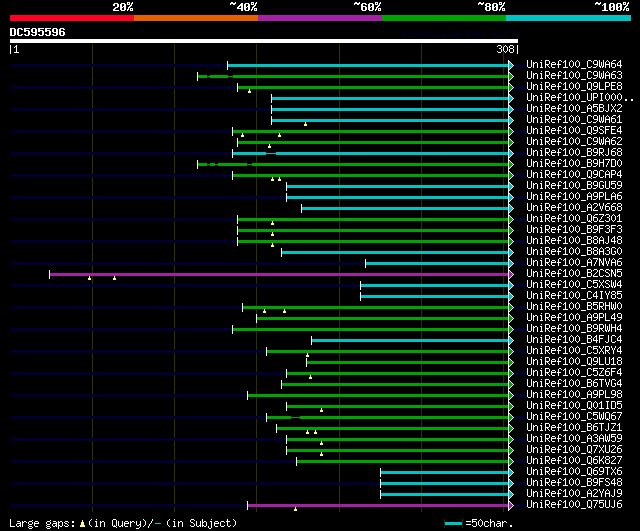Click the yellow gap marker under UniRef100_Q75UJ6 bar

(296, 509)
